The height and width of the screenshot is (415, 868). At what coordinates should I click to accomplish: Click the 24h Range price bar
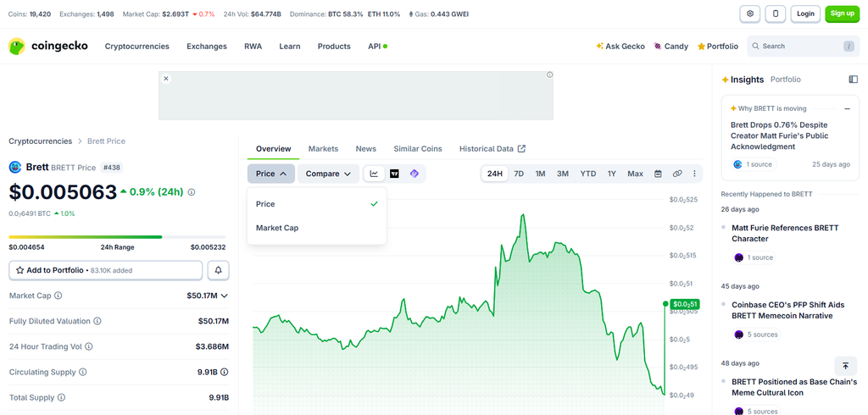(117, 237)
